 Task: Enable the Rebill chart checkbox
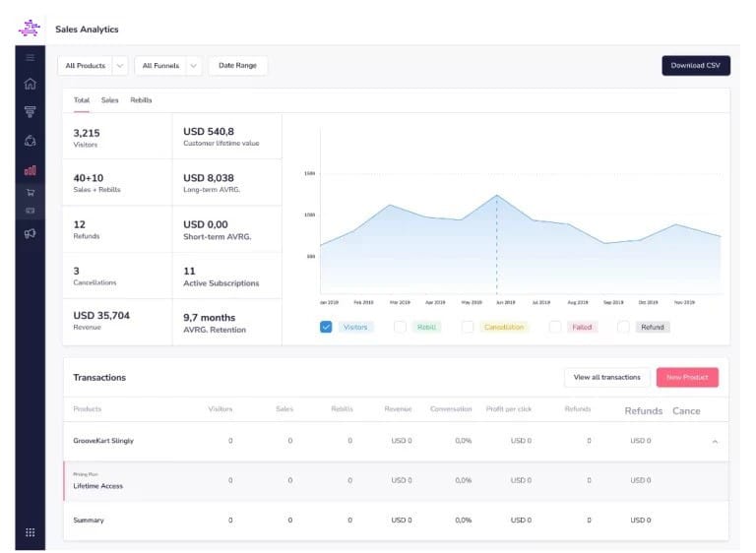click(400, 327)
